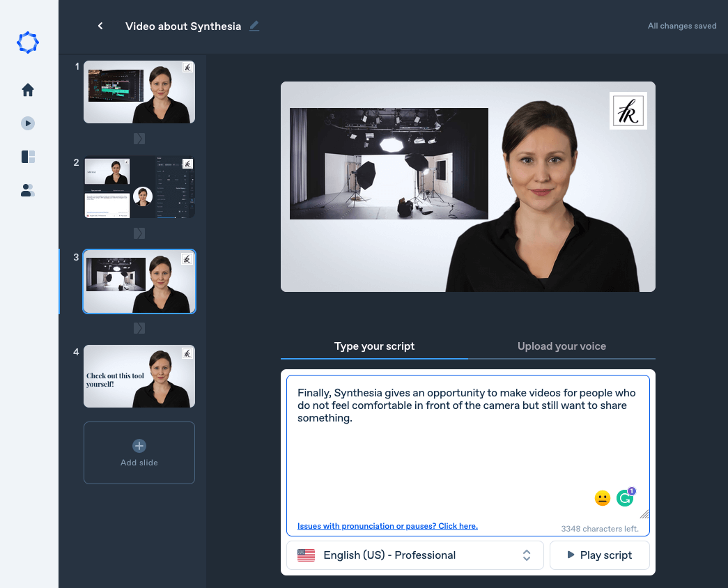Rename the video using the pencil icon

click(x=254, y=26)
